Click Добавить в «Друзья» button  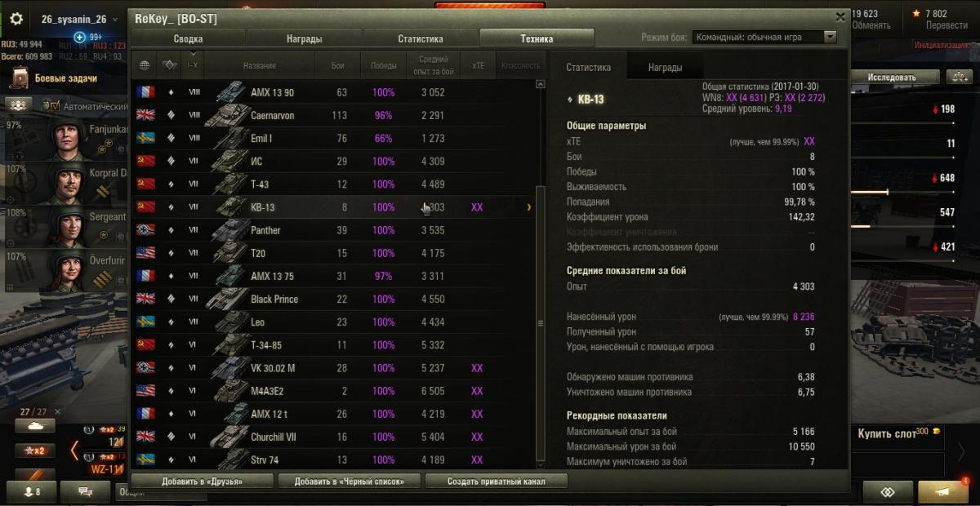[203, 482]
